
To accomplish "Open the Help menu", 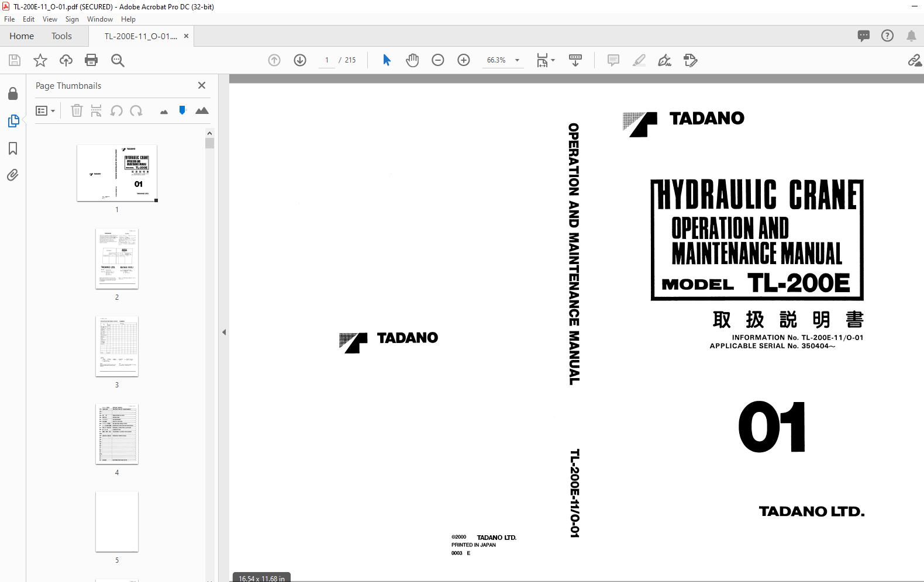I will pyautogui.click(x=128, y=19).
